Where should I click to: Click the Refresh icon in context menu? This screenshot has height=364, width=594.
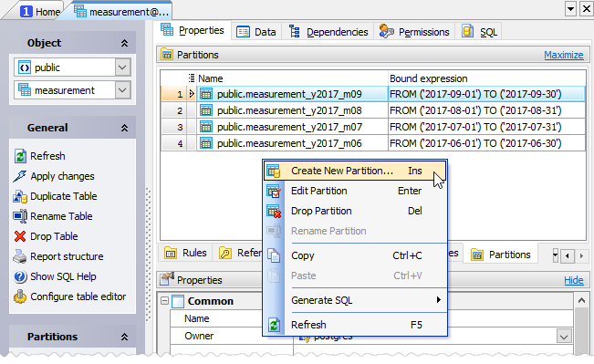[x=274, y=325]
